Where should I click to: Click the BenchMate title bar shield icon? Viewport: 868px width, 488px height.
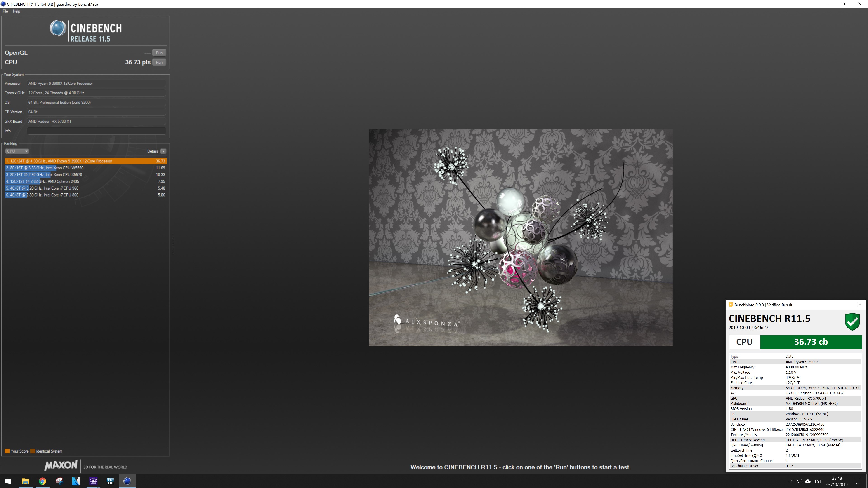click(x=731, y=305)
